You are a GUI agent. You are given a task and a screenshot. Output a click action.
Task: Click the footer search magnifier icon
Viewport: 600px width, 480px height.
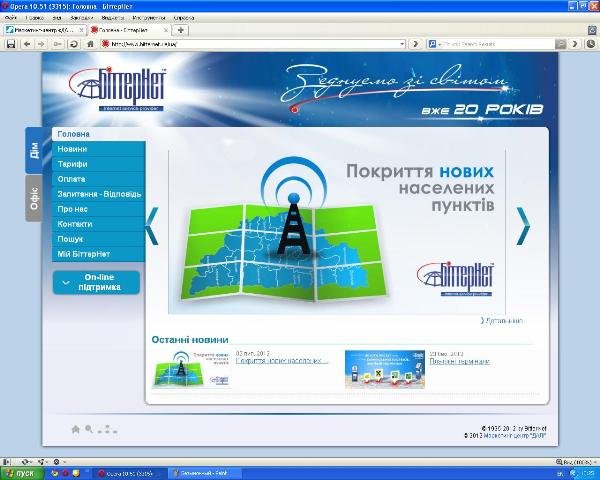coord(89,429)
